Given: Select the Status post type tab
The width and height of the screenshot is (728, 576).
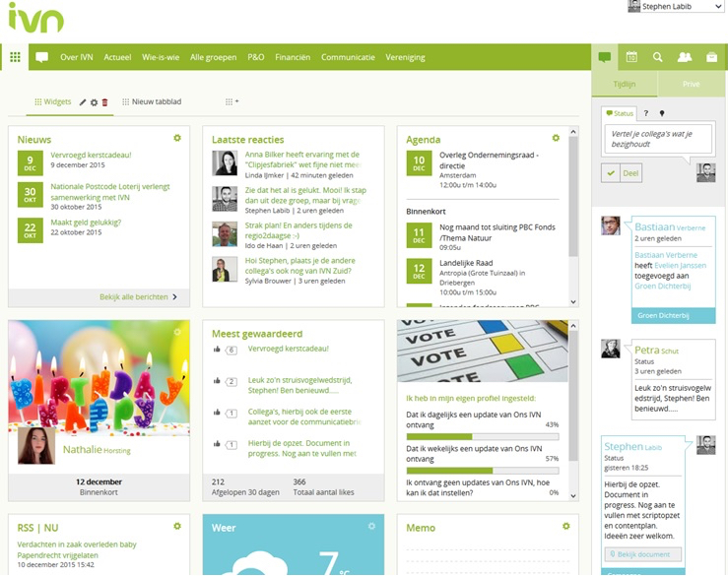Looking at the screenshot, I should pos(620,113).
